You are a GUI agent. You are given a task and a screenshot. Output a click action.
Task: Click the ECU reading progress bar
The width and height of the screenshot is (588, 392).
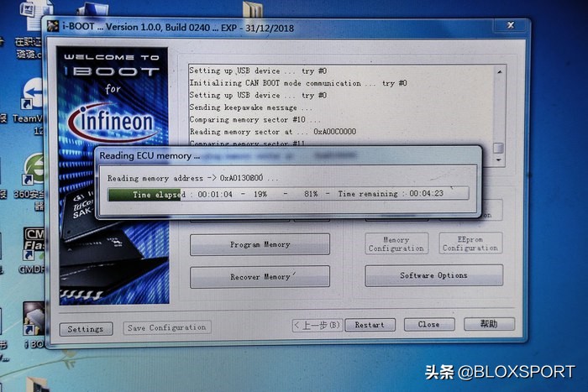(x=288, y=194)
